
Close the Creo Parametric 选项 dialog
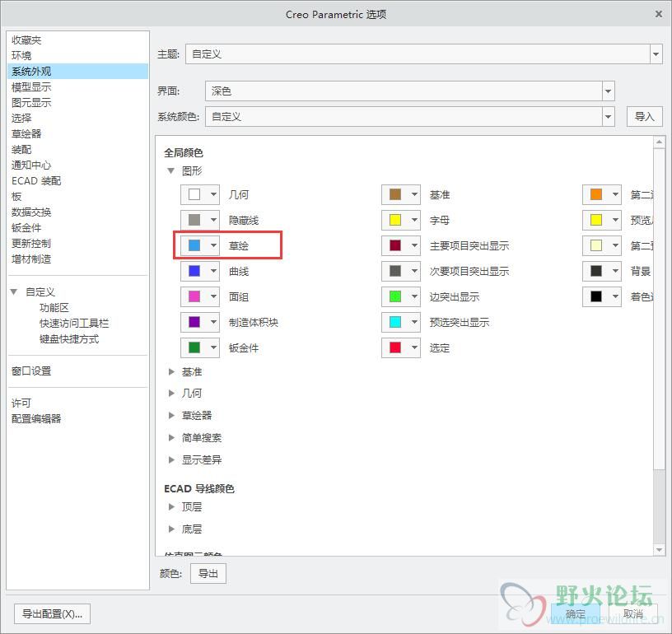tap(659, 14)
